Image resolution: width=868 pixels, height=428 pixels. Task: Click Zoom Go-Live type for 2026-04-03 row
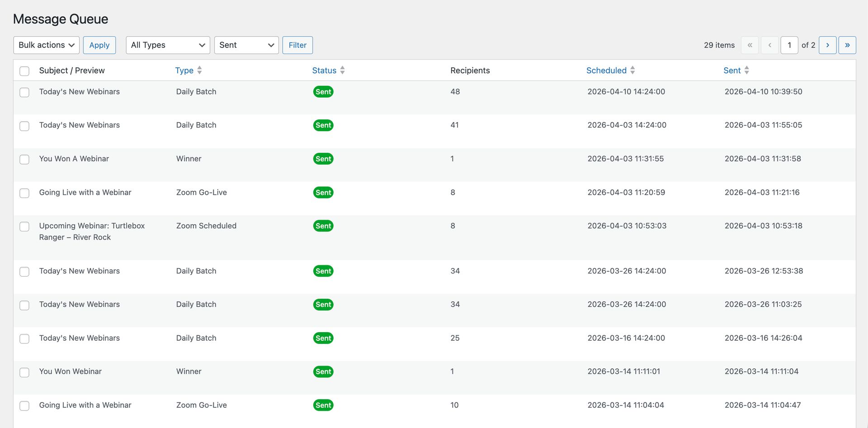coord(202,193)
